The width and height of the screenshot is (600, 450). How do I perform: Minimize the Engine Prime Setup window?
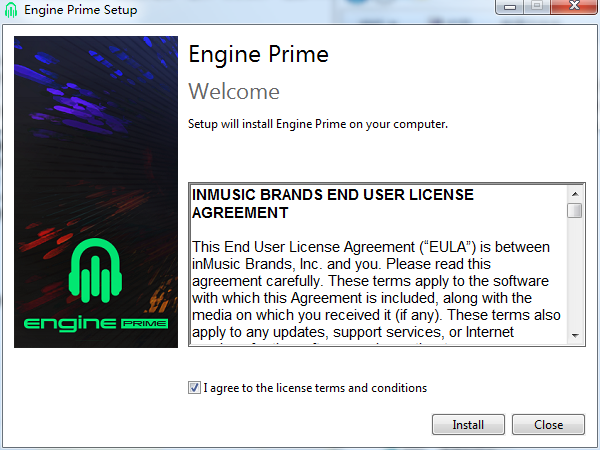point(509,7)
